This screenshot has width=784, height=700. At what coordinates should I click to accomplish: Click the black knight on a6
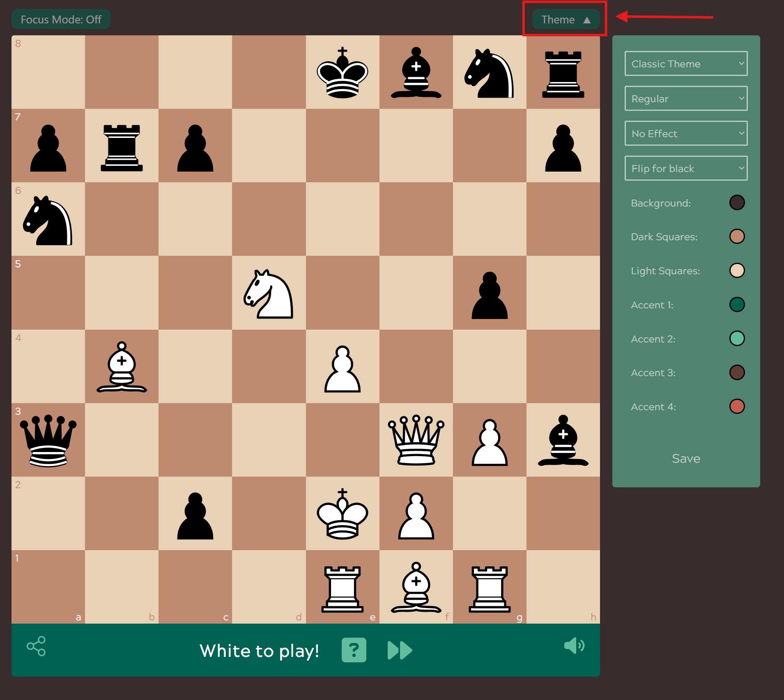48,221
